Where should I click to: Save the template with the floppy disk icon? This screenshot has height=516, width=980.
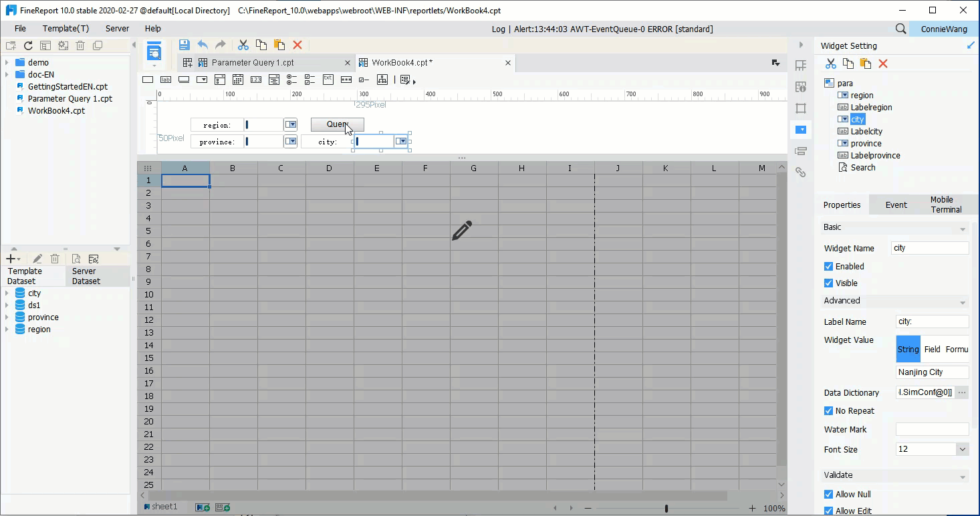click(185, 45)
